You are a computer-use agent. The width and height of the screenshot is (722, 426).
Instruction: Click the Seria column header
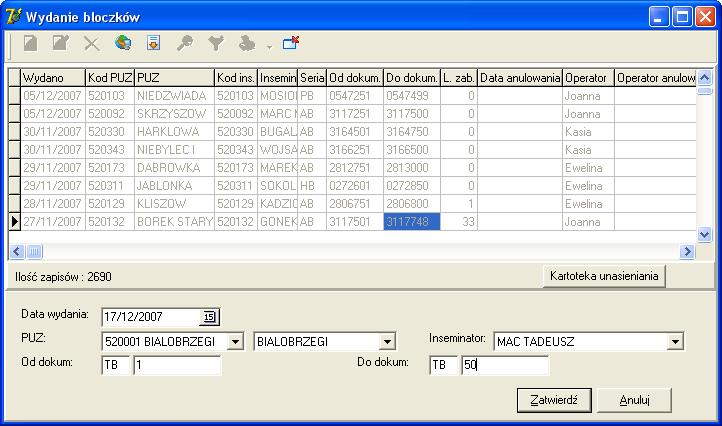click(312, 78)
